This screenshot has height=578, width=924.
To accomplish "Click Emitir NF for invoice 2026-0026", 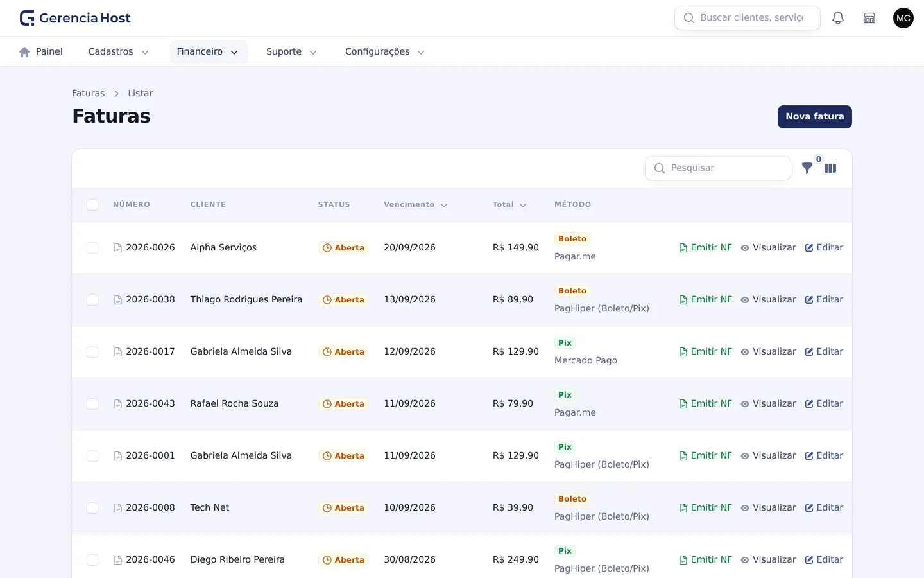I will (705, 248).
